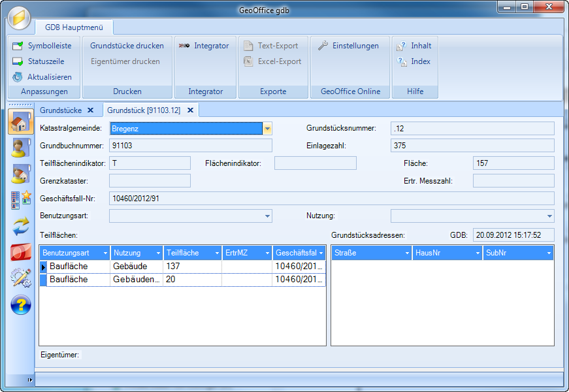Image resolution: width=569 pixels, height=392 pixels.
Task: Toggle the Symbolleiste option
Action: 42,46
